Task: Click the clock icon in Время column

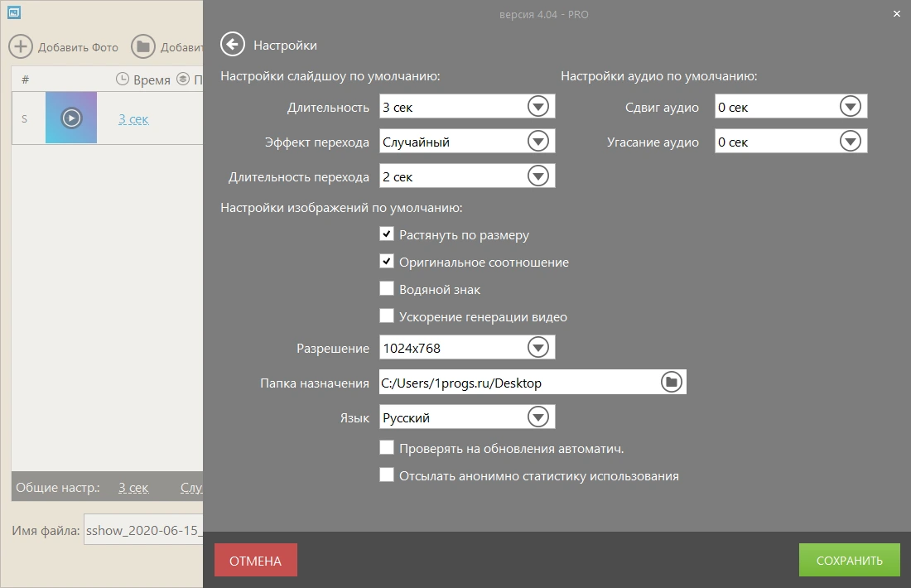Action: [123, 79]
